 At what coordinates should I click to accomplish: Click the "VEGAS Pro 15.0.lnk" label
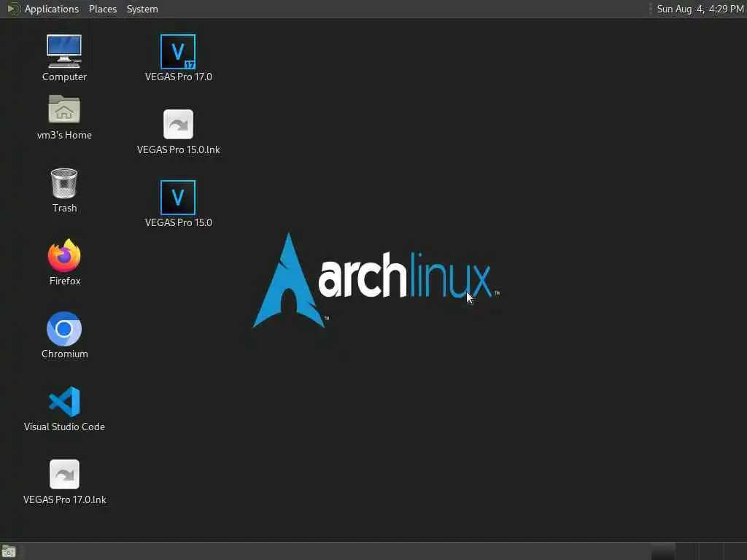click(178, 149)
